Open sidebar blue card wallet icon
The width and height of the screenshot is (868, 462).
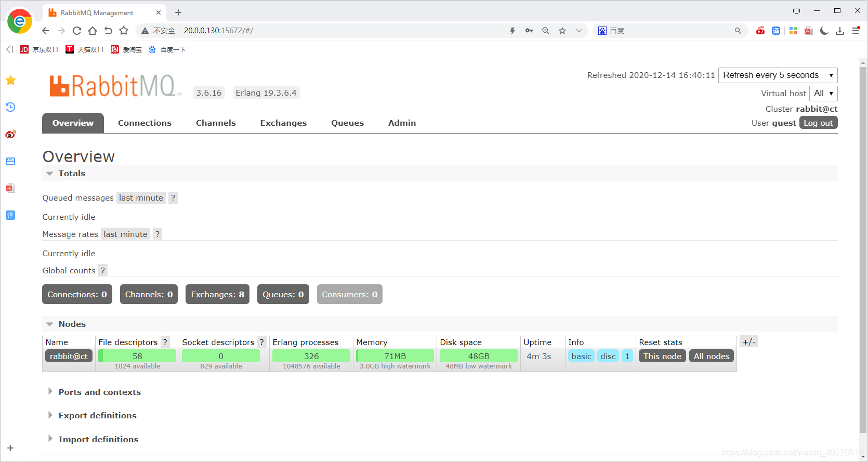click(10, 161)
